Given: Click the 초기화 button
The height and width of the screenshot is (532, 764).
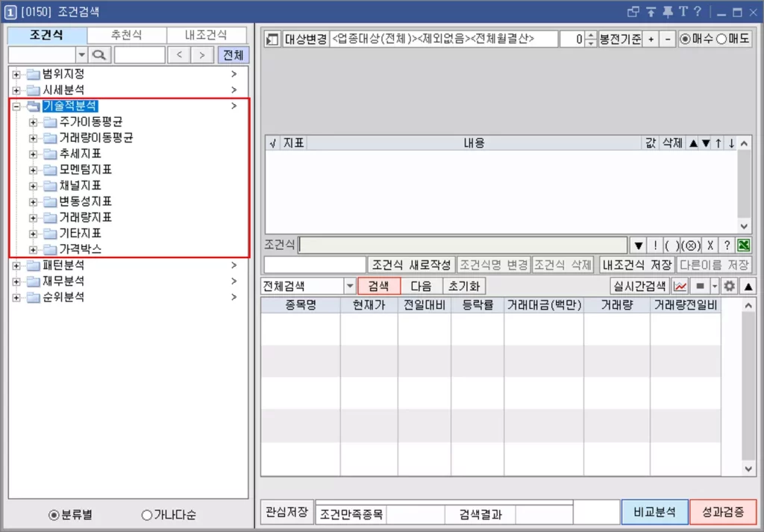Looking at the screenshot, I should tap(464, 286).
